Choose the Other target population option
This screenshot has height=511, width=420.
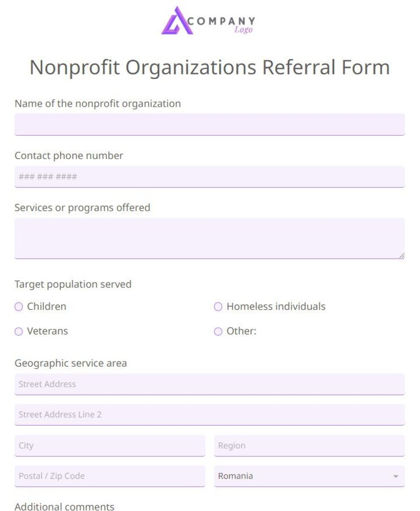point(218,331)
